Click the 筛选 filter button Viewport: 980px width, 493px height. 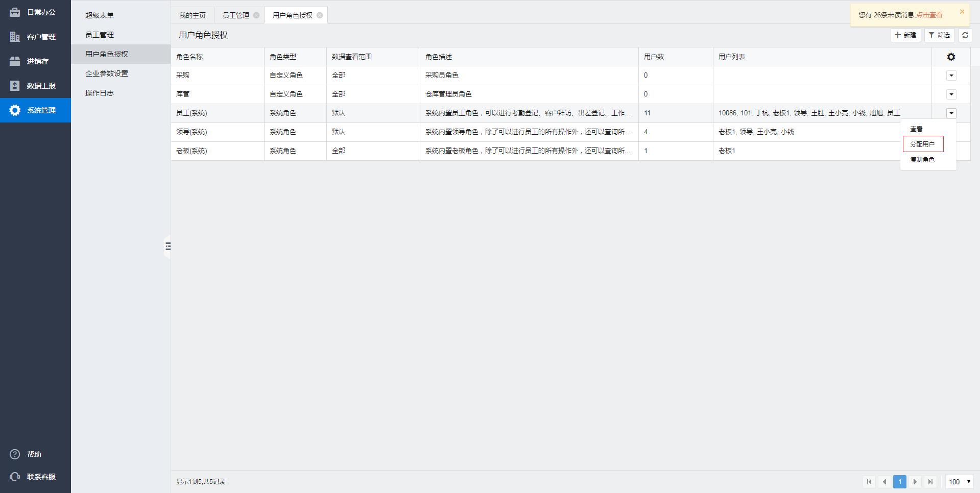(939, 35)
